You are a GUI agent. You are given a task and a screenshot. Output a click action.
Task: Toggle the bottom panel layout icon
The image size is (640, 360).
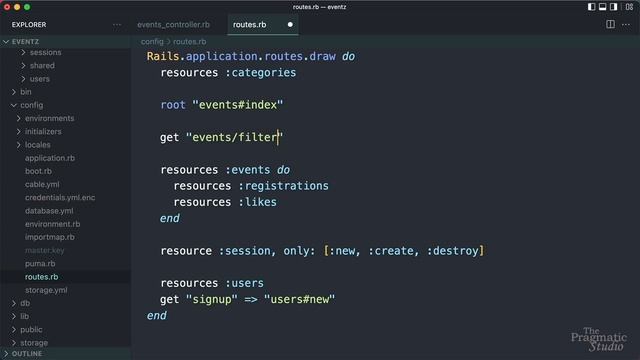pos(602,7)
